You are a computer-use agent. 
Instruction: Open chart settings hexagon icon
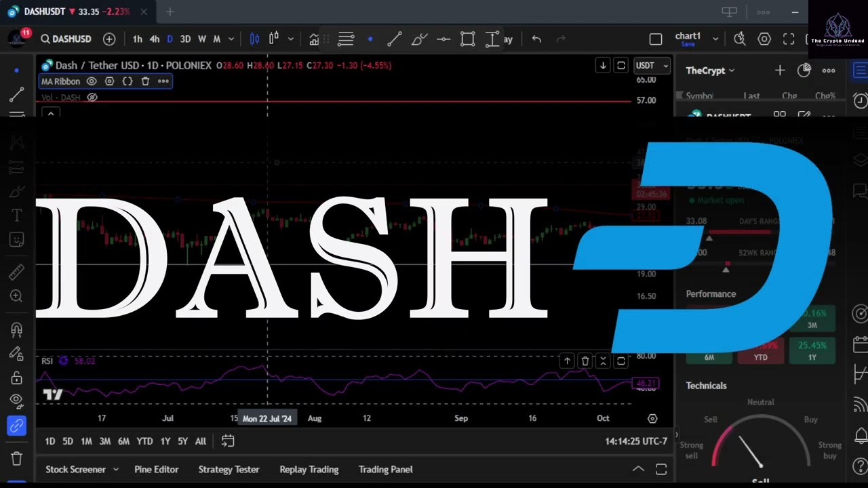[764, 39]
